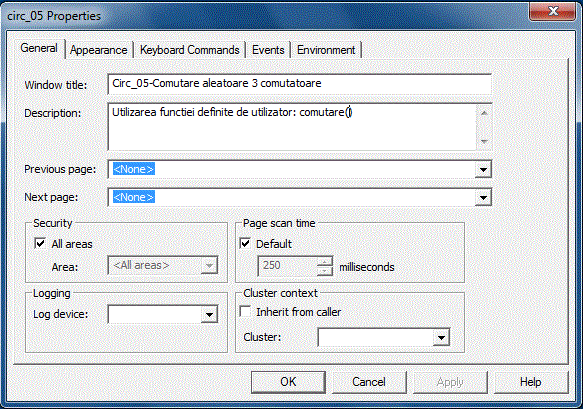Switch to the Appearance tab
583x409 pixels.
click(x=99, y=50)
